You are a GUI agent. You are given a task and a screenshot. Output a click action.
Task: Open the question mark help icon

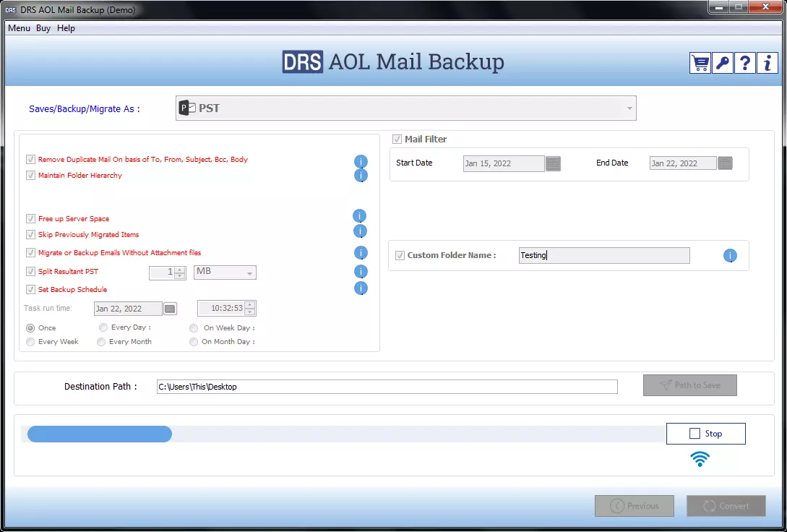click(745, 63)
